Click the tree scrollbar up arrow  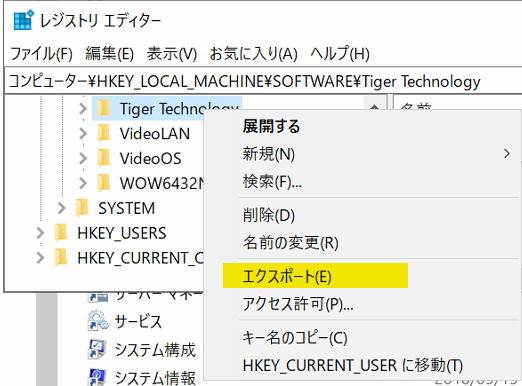click(x=375, y=104)
